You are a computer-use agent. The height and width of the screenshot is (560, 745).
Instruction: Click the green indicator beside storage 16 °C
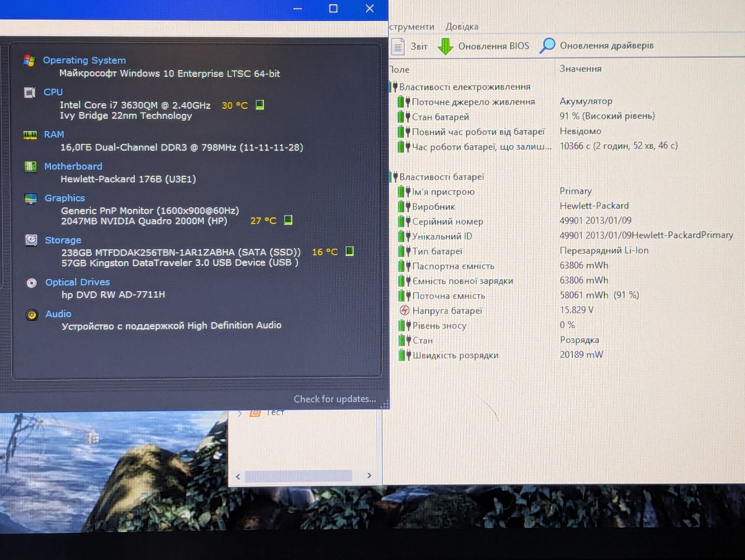coord(349,251)
